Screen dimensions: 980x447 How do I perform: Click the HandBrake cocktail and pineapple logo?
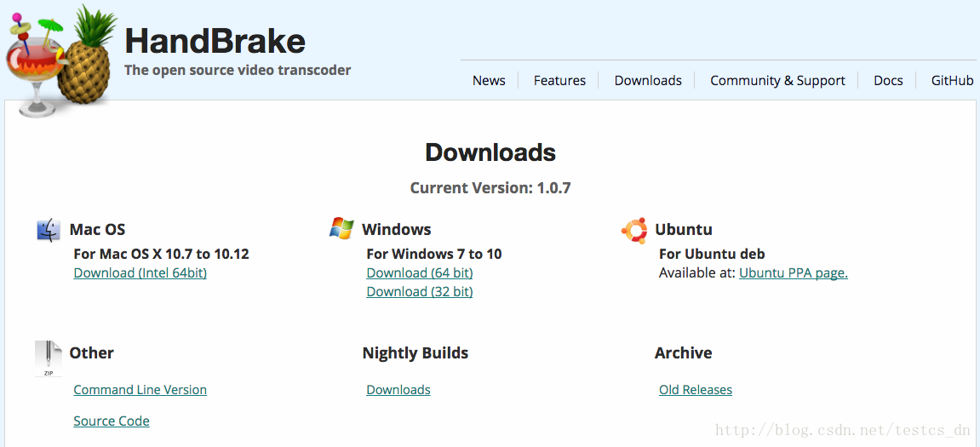point(61,60)
